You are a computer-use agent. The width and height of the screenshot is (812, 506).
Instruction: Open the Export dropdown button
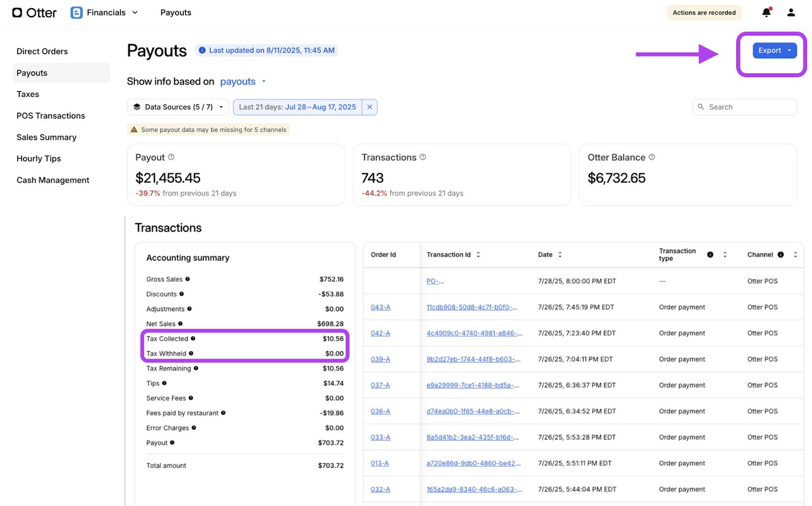774,51
